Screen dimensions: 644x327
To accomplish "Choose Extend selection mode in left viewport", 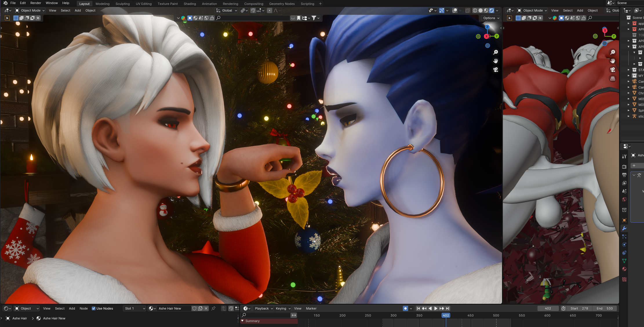I will pos(21,18).
